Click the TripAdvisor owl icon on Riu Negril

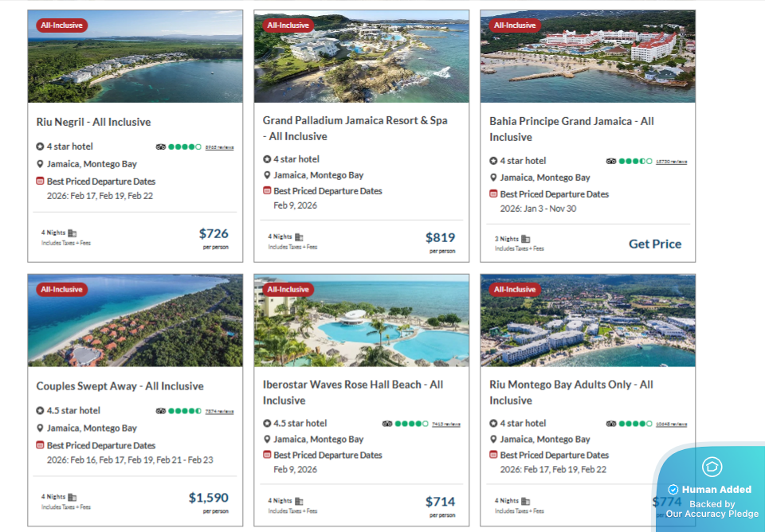point(160,147)
